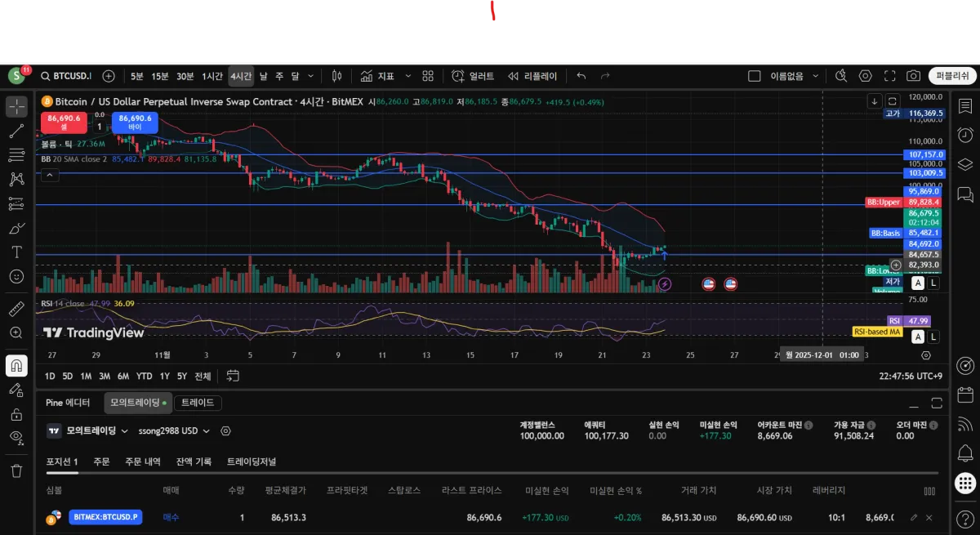Open the chats panel icon
Image resolution: width=980 pixels, height=535 pixels.
point(964,194)
